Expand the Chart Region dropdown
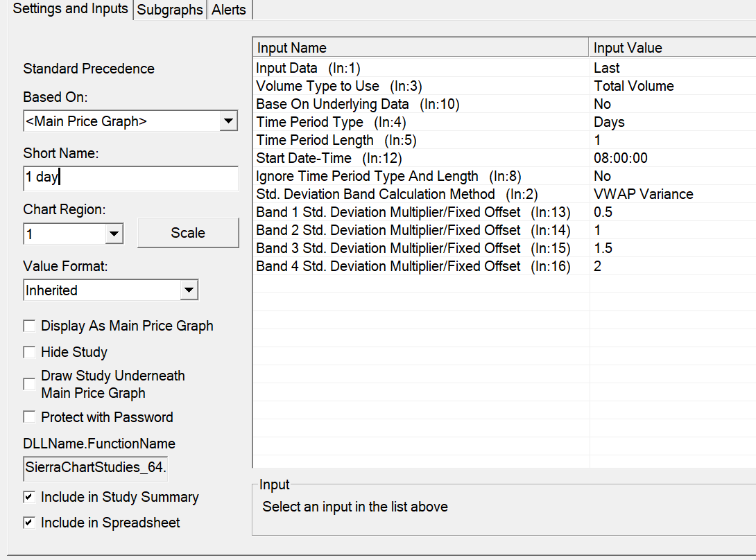This screenshot has width=756, height=560. point(114,234)
